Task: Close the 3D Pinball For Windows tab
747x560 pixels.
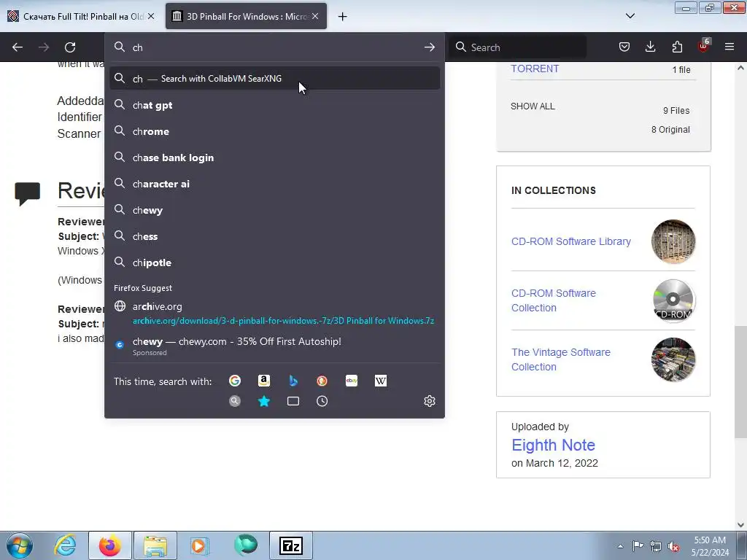Action: click(x=315, y=16)
